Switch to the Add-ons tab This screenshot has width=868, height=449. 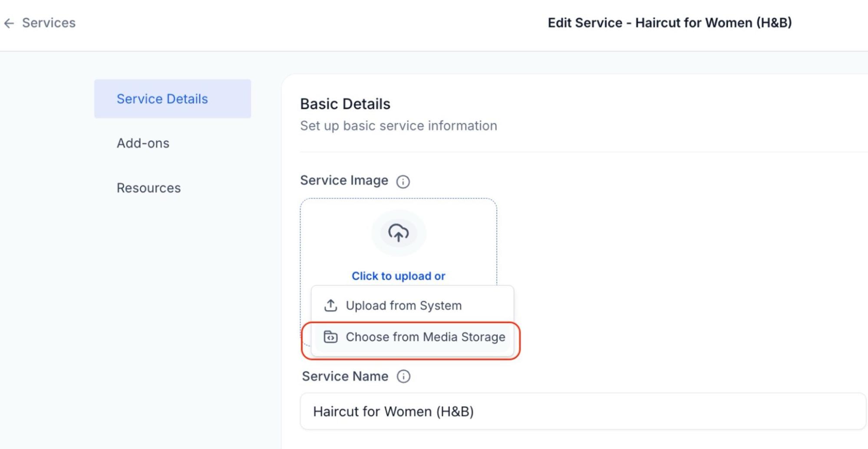(143, 143)
